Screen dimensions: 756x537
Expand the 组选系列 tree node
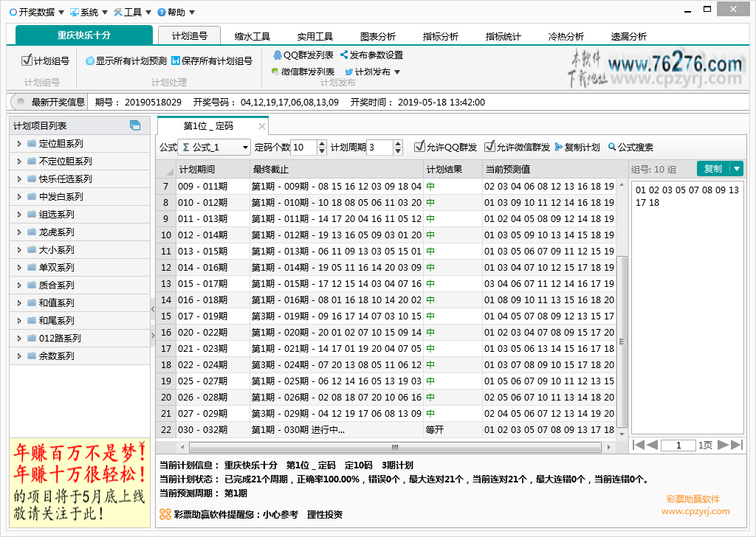(x=18, y=215)
